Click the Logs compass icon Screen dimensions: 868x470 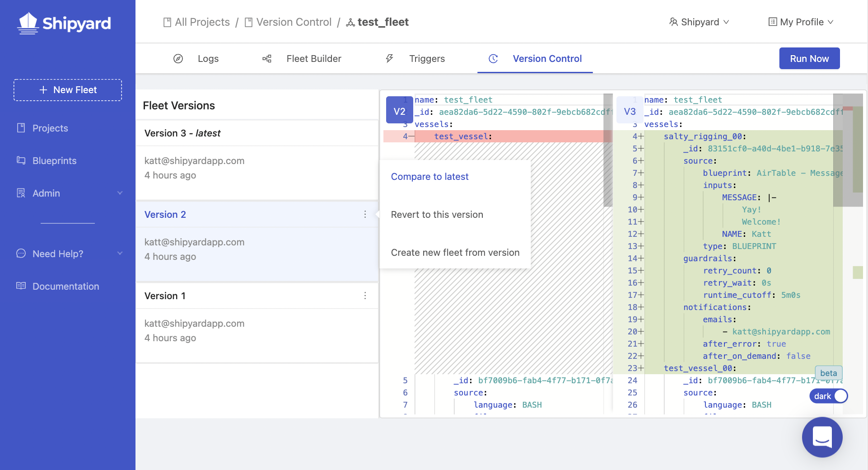click(178, 58)
